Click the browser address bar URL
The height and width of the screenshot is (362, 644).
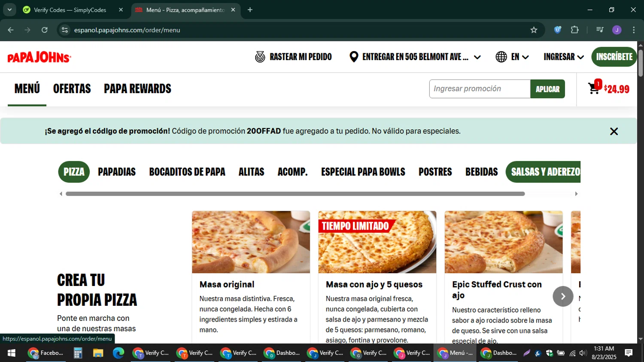(127, 30)
